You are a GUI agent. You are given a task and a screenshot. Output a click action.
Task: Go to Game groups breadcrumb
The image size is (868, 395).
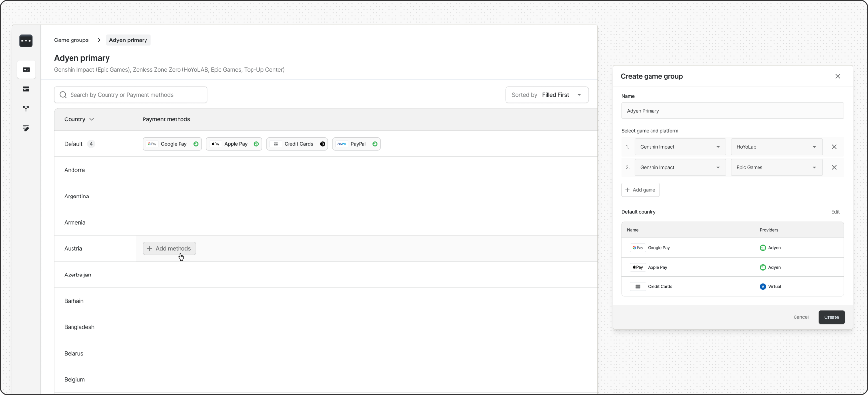point(72,40)
